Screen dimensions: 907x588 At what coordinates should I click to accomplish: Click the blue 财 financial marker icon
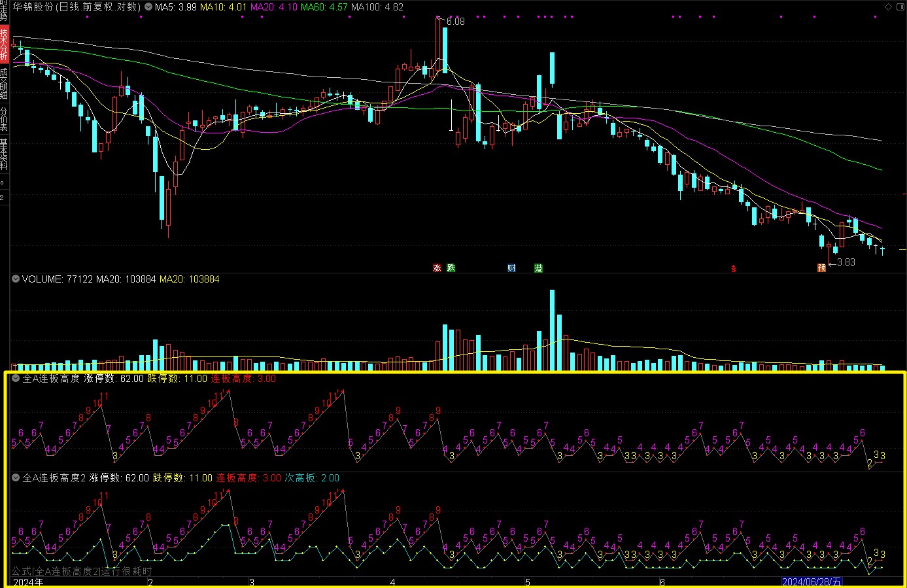pyautogui.click(x=511, y=268)
